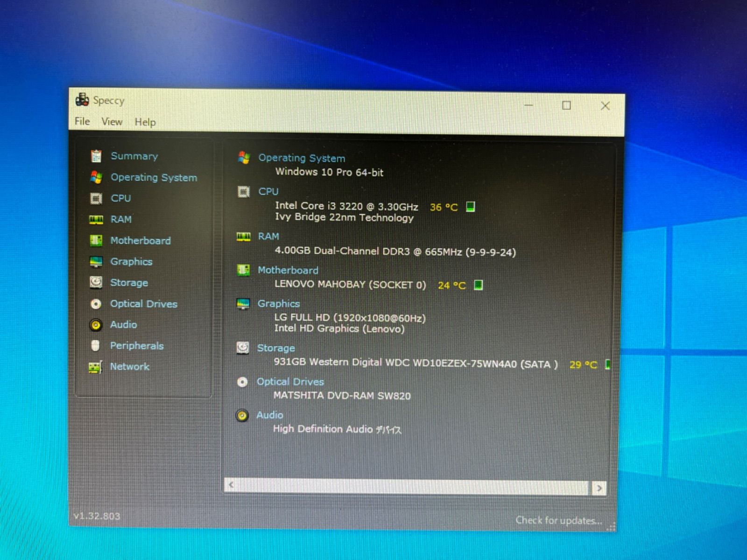The height and width of the screenshot is (560, 747).
Task: Click the Windows flag icon in summary panel
Action: [244, 158]
